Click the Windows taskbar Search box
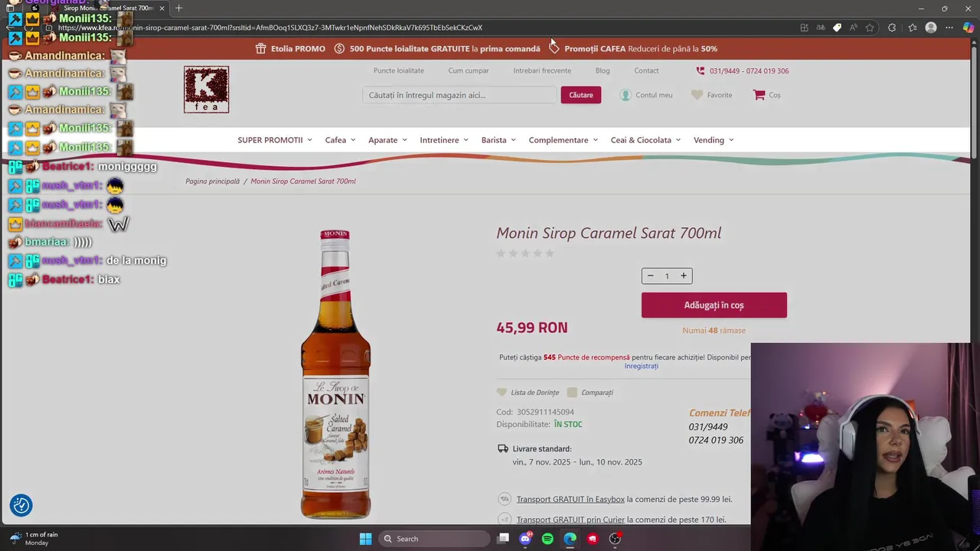The width and height of the screenshot is (980, 551). pyautogui.click(x=435, y=539)
